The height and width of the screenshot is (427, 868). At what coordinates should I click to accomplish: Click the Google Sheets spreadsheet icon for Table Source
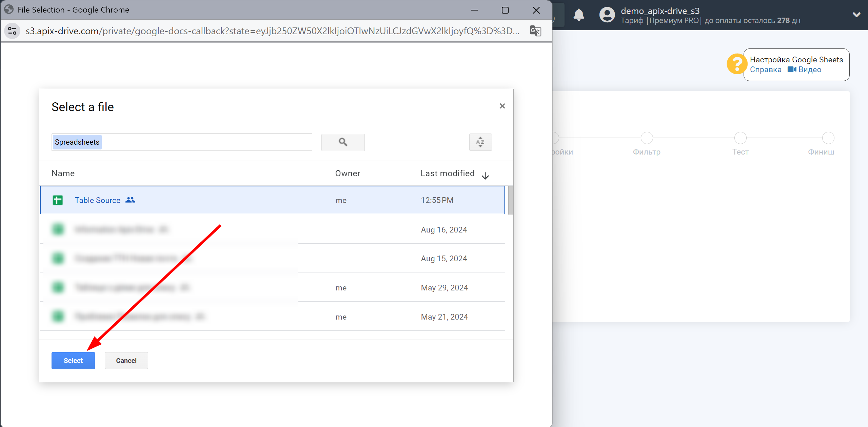click(58, 200)
